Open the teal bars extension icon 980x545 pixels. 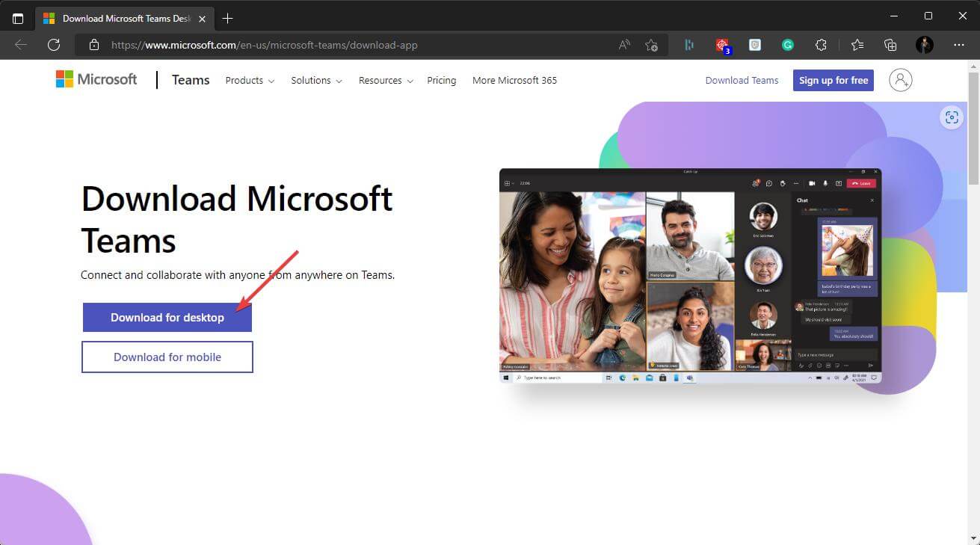point(688,45)
